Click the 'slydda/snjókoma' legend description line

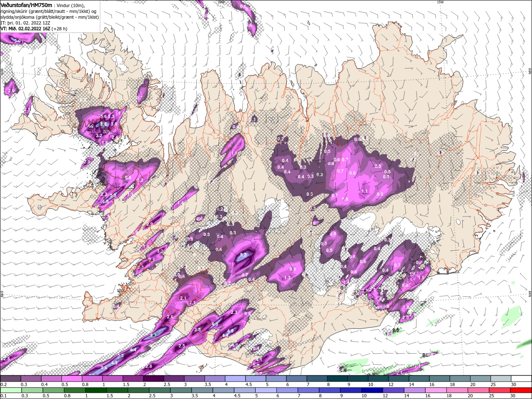click(49, 17)
